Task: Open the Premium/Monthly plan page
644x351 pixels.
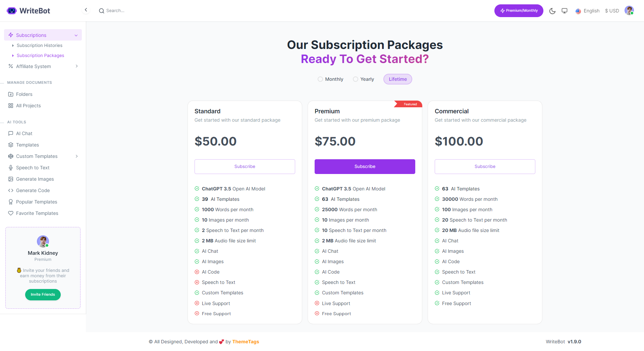Action: point(519,10)
